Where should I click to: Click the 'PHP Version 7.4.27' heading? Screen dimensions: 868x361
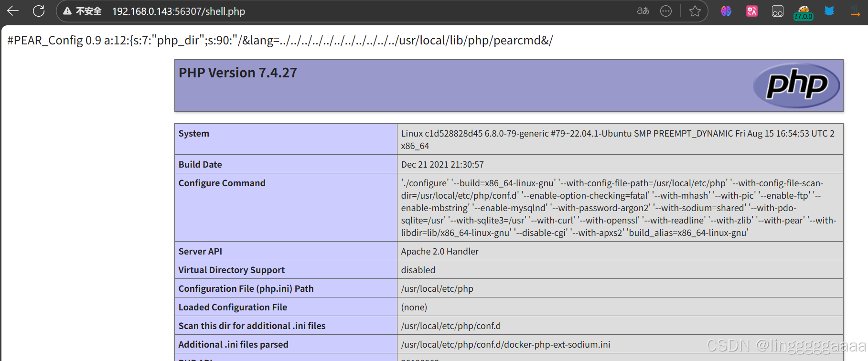click(238, 73)
